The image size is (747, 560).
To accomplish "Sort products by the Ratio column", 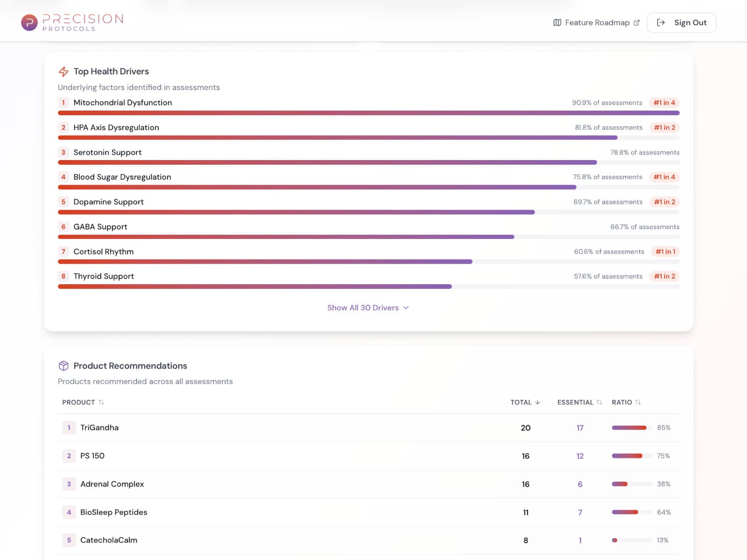I will coord(638,402).
